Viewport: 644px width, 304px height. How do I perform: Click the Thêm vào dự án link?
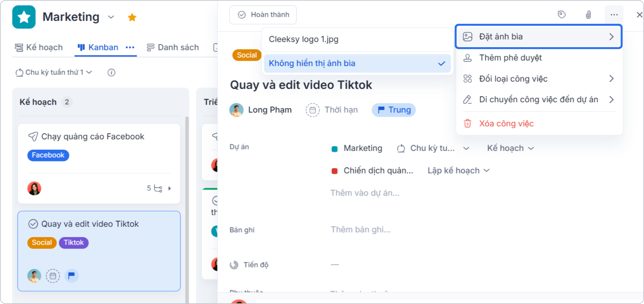tap(365, 193)
